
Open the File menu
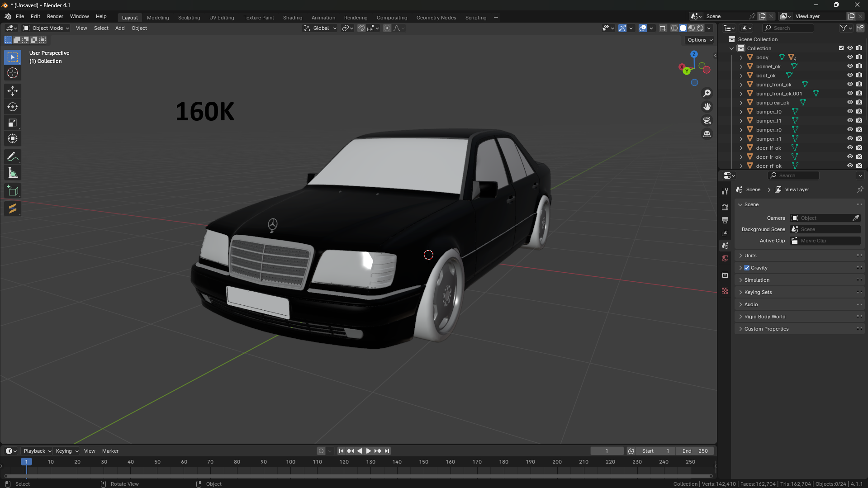20,16
